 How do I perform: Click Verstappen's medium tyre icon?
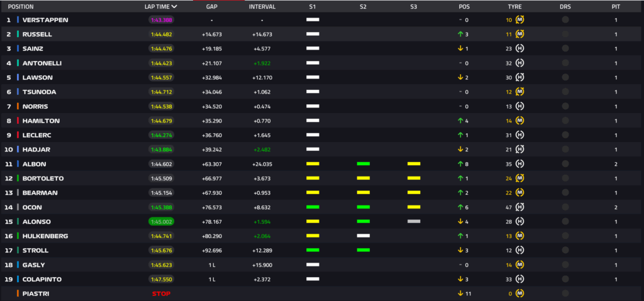[x=520, y=19]
